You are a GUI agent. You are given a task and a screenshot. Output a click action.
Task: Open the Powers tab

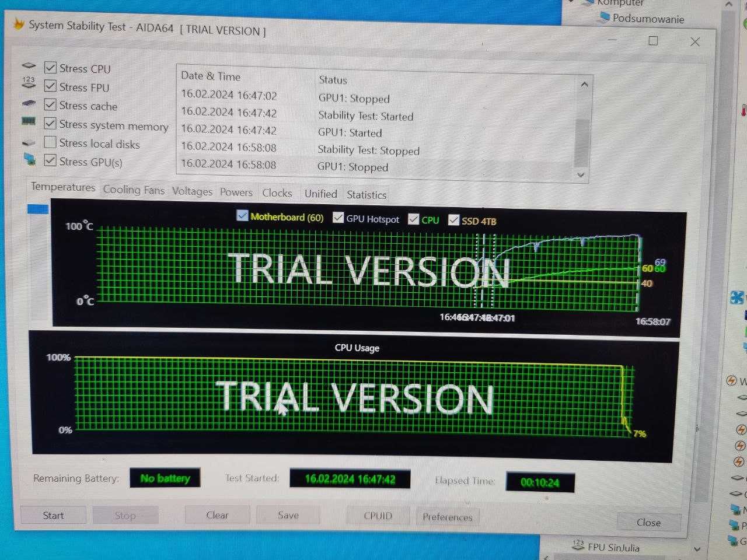pyautogui.click(x=236, y=192)
